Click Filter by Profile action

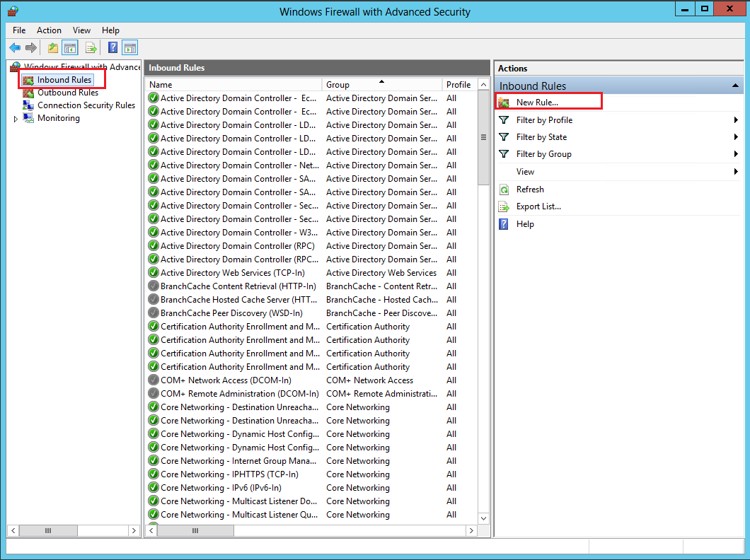pyautogui.click(x=544, y=120)
